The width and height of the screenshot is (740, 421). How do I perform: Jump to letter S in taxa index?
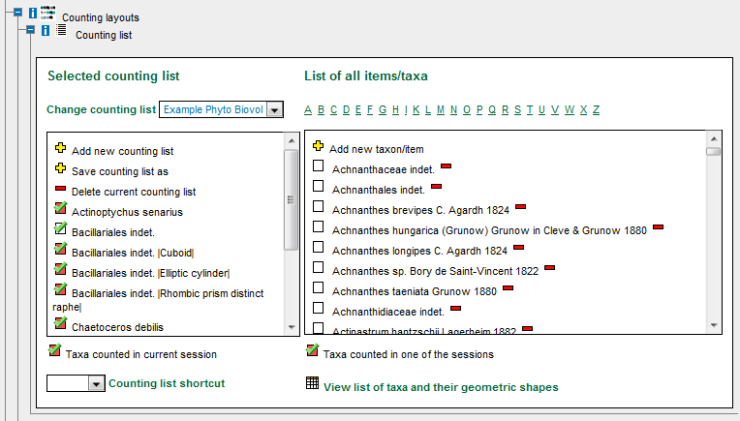point(518,109)
